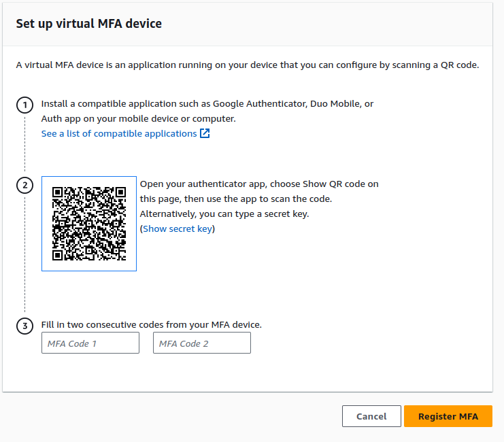The image size is (504, 442).
Task: Click the 'Fill in two consecutive codes' text
Action: point(152,325)
